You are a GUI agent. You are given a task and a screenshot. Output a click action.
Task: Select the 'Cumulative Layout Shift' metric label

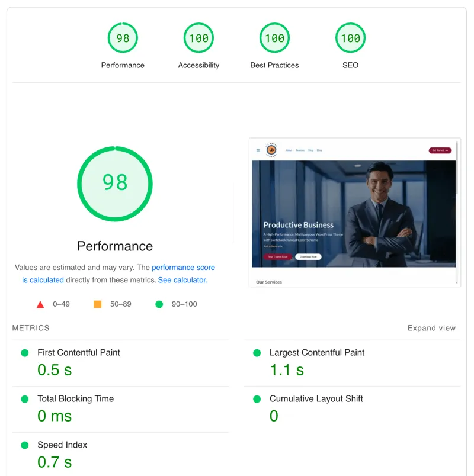[x=316, y=398]
